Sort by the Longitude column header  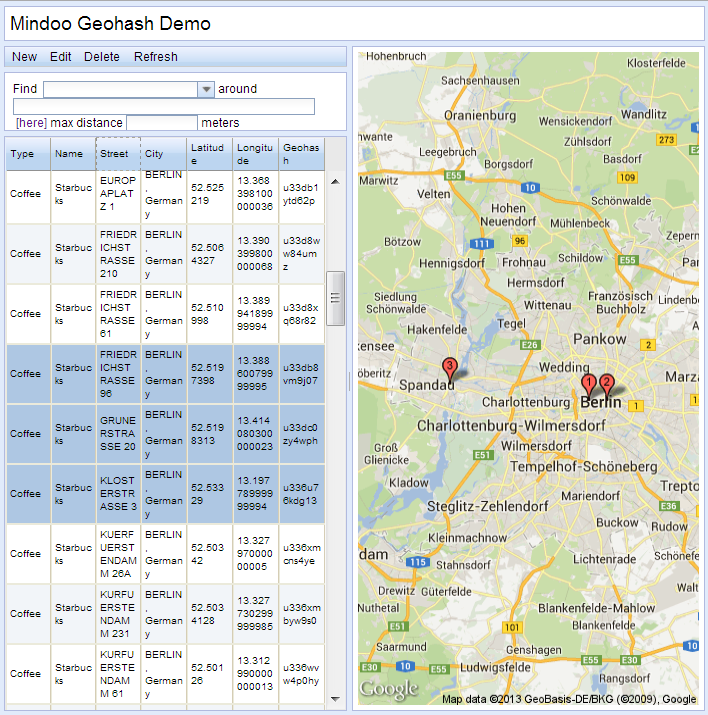tap(256, 154)
